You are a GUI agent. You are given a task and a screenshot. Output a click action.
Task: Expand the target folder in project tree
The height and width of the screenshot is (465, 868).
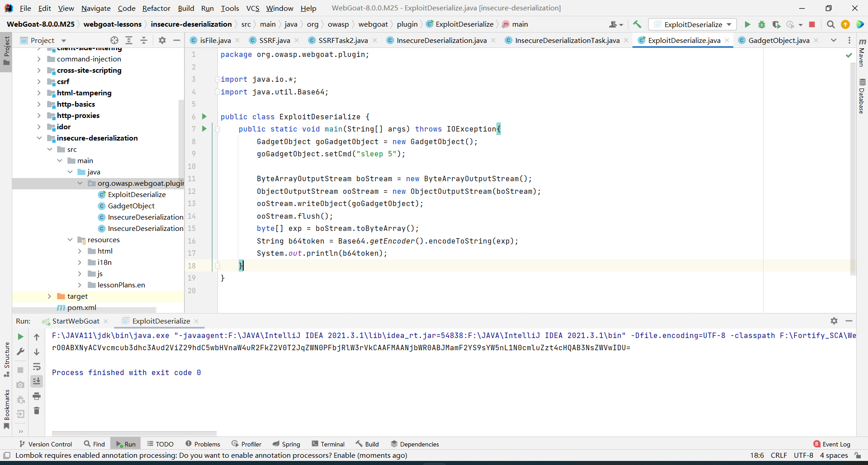coord(49,296)
